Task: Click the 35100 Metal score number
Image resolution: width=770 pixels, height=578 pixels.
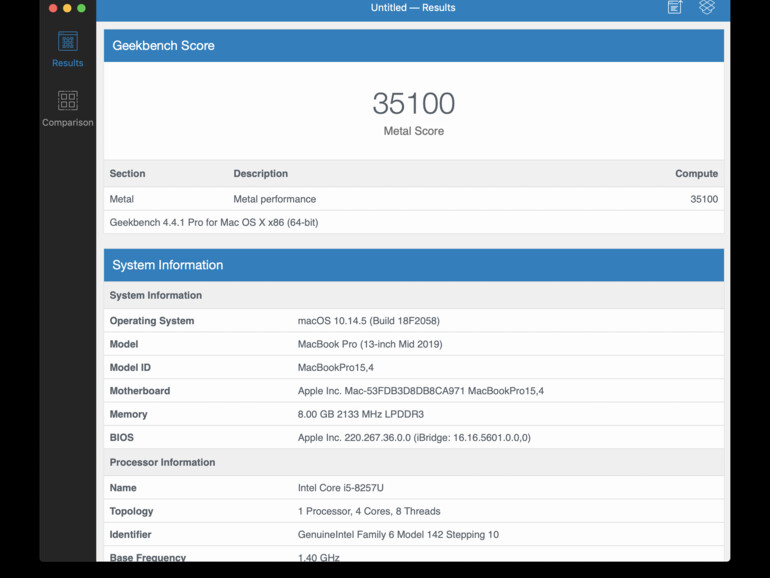Action: tap(413, 104)
